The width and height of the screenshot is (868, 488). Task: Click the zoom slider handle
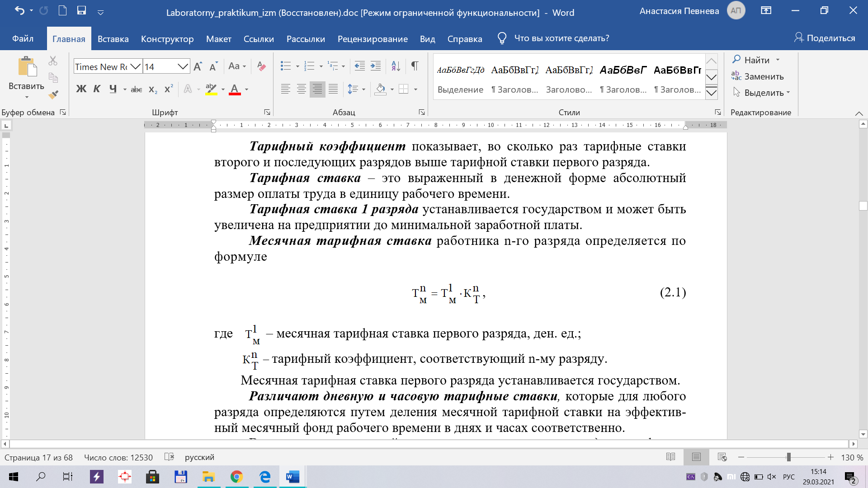coord(788,457)
